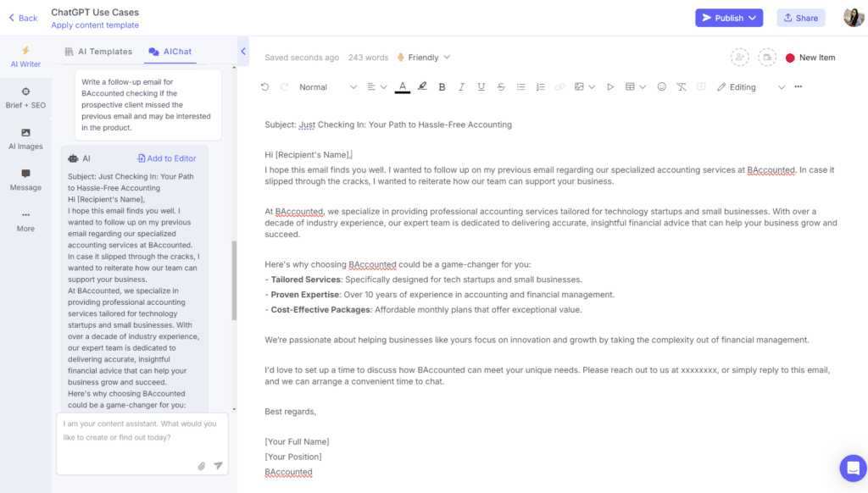This screenshot has height=493, width=868.
Task: Select the highlighter pen tool
Action: coord(422,86)
